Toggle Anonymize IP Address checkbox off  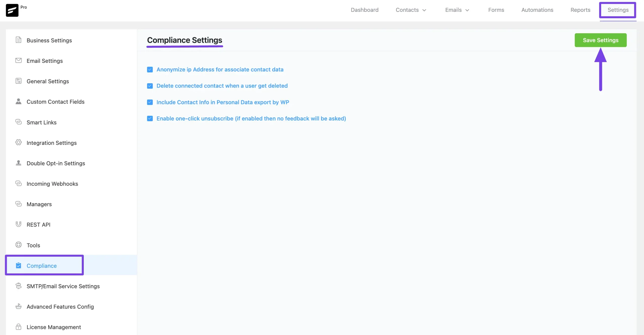point(149,69)
